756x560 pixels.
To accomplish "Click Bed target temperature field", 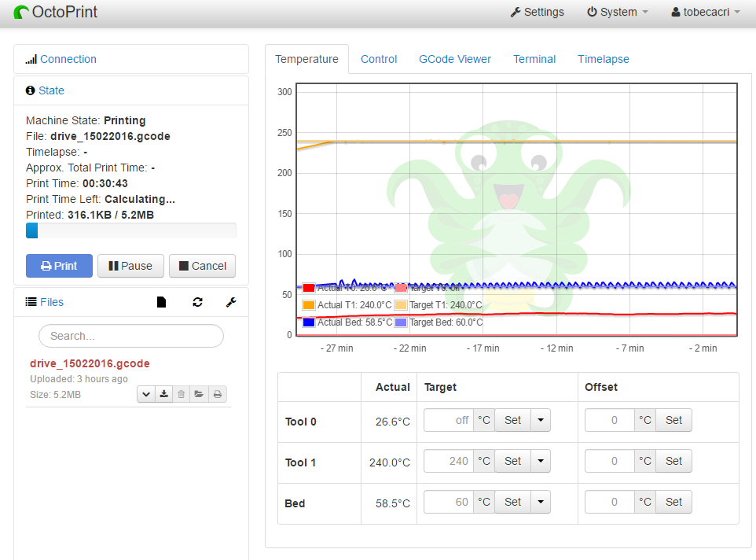I will coord(449,502).
